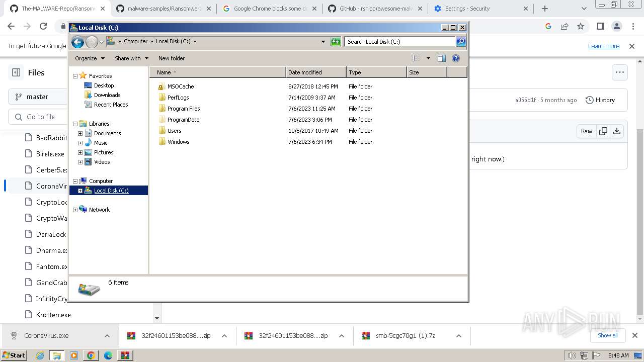Open the view options dropdown arrow
The image size is (644, 362).
pos(428,58)
